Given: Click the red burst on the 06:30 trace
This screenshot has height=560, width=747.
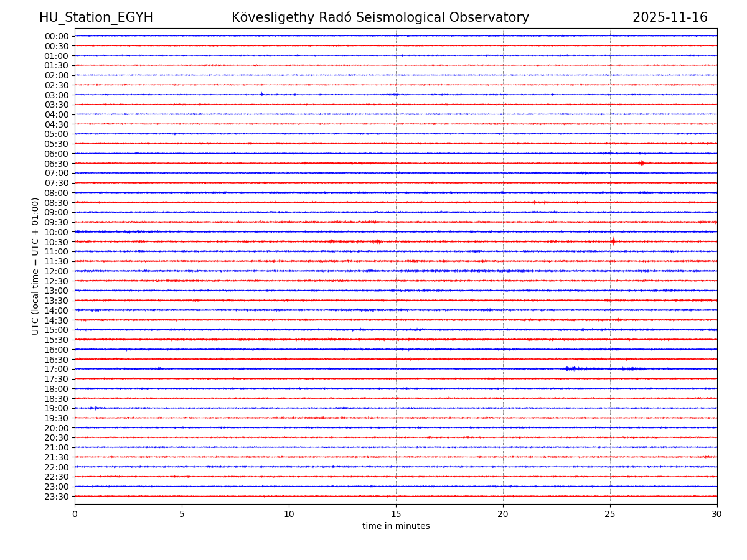Looking at the screenshot, I should [641, 163].
